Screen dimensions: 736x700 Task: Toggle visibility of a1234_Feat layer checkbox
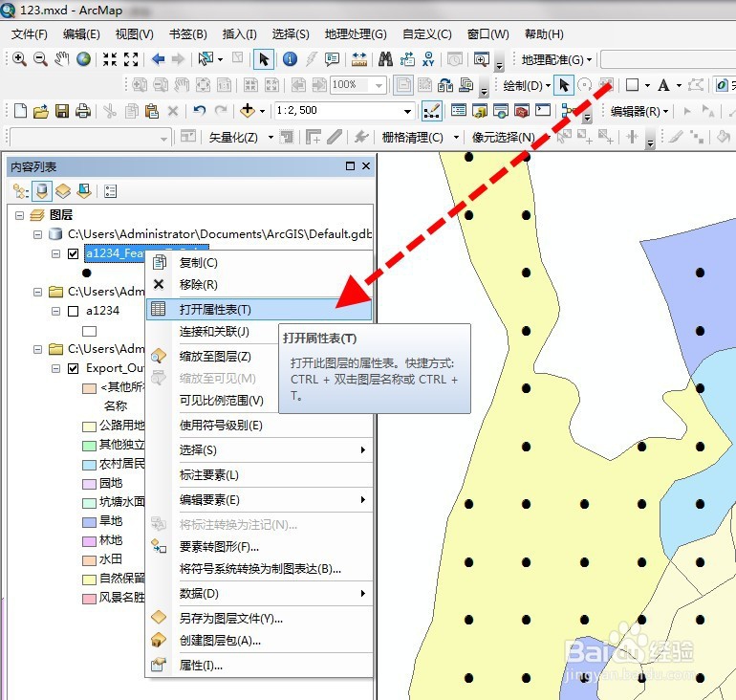pos(74,253)
